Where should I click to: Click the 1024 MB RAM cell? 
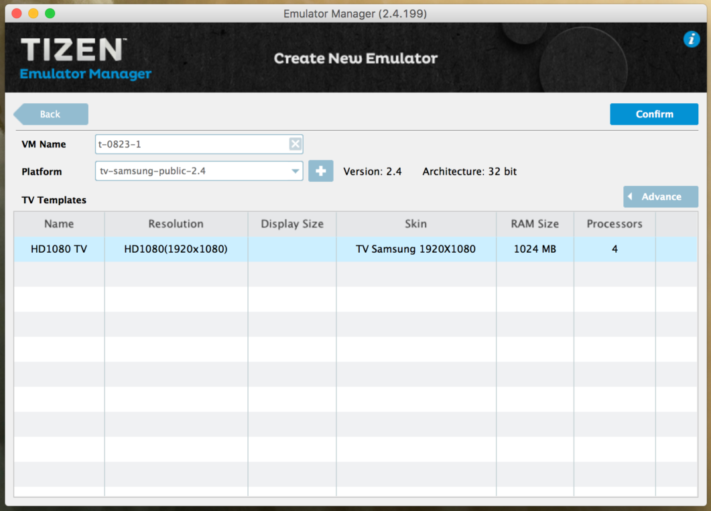coord(535,249)
